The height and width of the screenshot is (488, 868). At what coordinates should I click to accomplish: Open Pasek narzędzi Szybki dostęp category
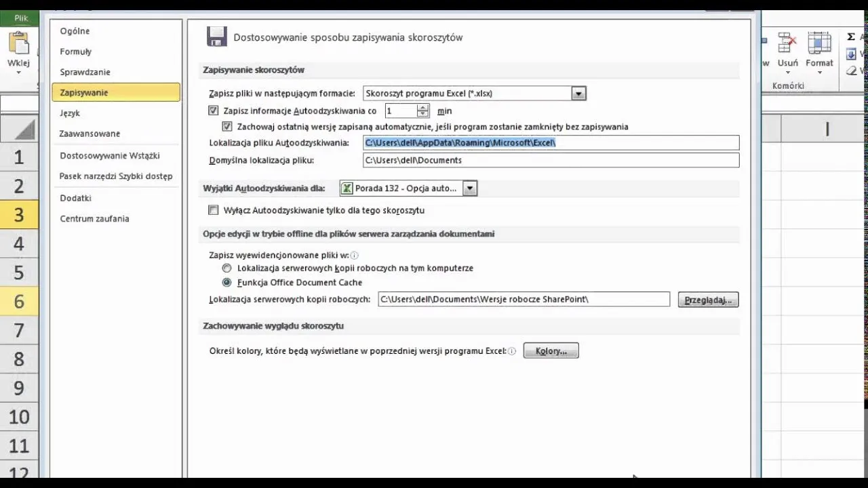116,176
